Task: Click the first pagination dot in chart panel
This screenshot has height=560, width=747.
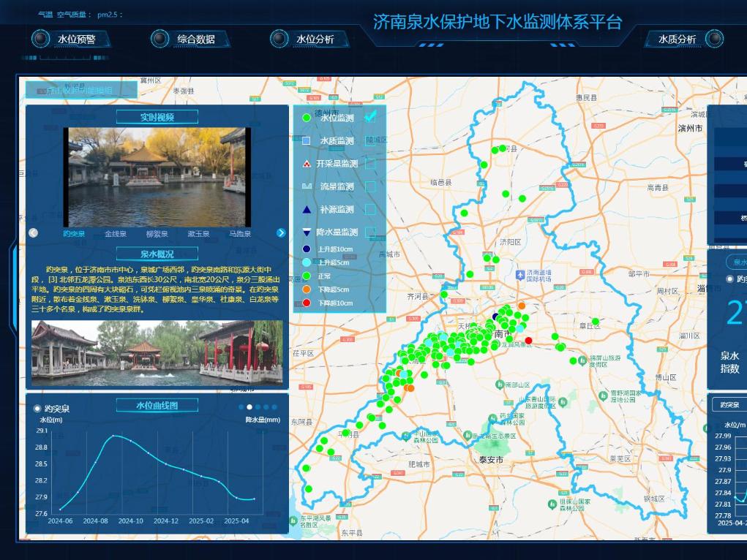Action: pyautogui.click(x=241, y=407)
